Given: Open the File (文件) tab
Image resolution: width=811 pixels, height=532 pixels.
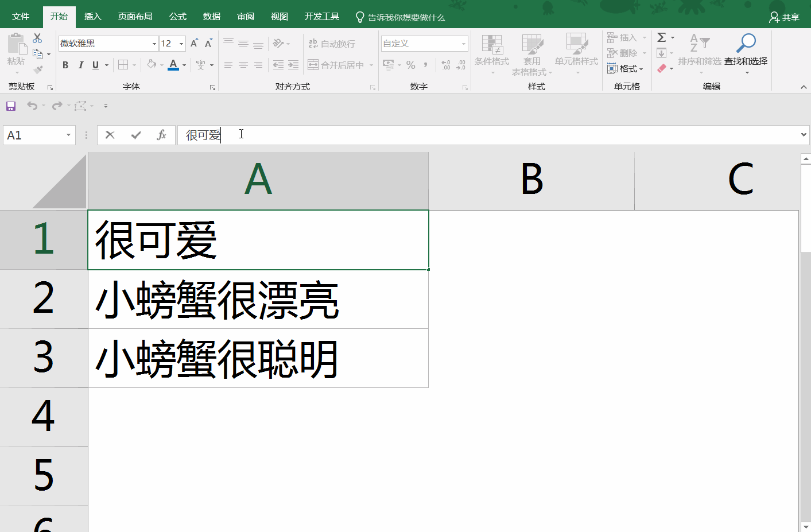Looking at the screenshot, I should pyautogui.click(x=21, y=17).
